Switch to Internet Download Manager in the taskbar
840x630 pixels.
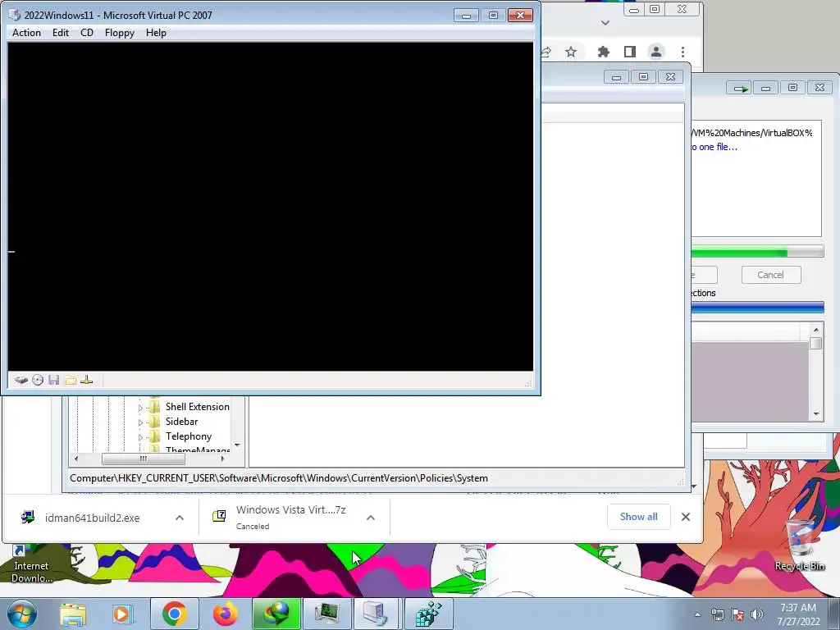click(276, 614)
